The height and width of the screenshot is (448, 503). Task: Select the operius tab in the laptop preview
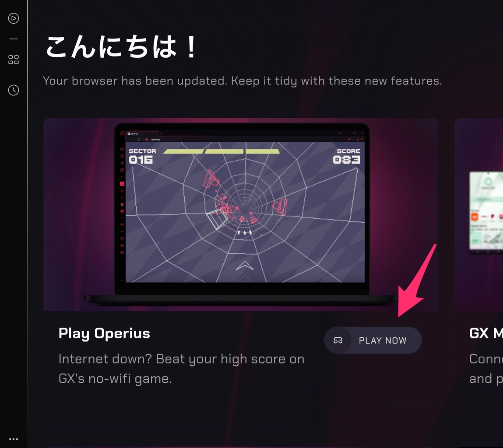[x=142, y=134]
